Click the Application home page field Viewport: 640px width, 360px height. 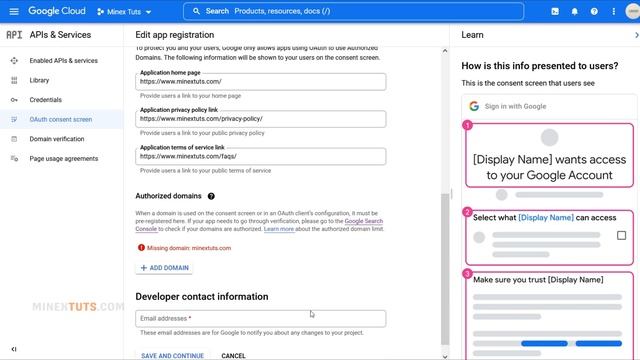[x=260, y=82]
